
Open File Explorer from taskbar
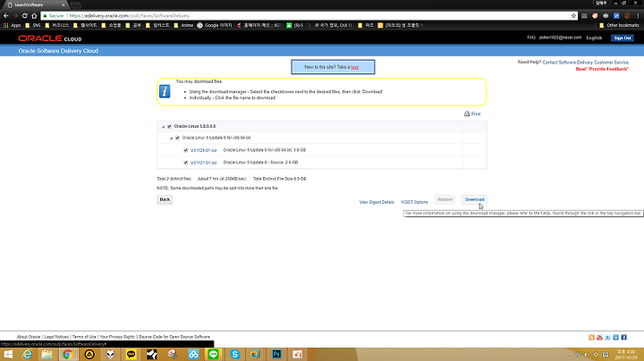coord(47,355)
